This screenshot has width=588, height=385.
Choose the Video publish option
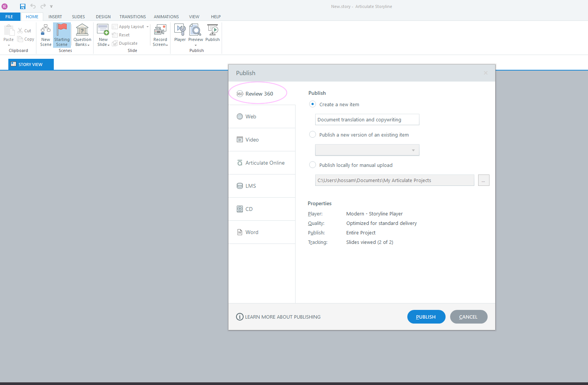(x=252, y=140)
